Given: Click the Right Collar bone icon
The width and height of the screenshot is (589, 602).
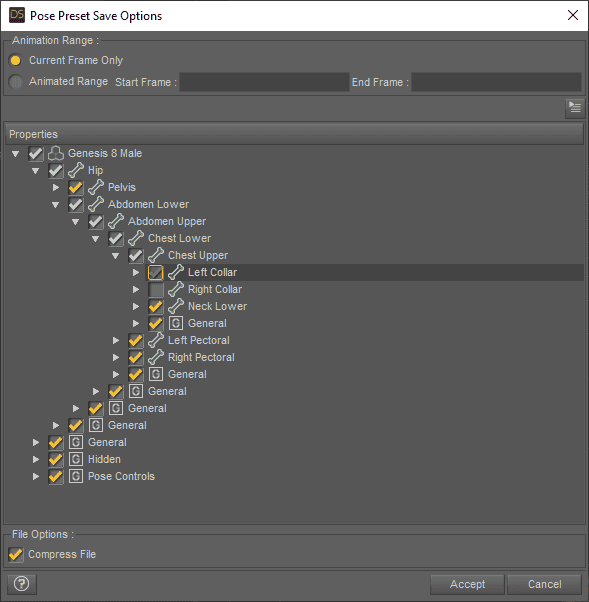Looking at the screenshot, I should 175,289.
